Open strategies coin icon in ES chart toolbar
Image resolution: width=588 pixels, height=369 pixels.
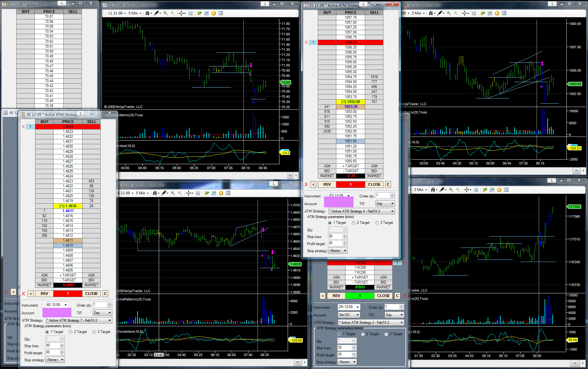(x=497, y=13)
